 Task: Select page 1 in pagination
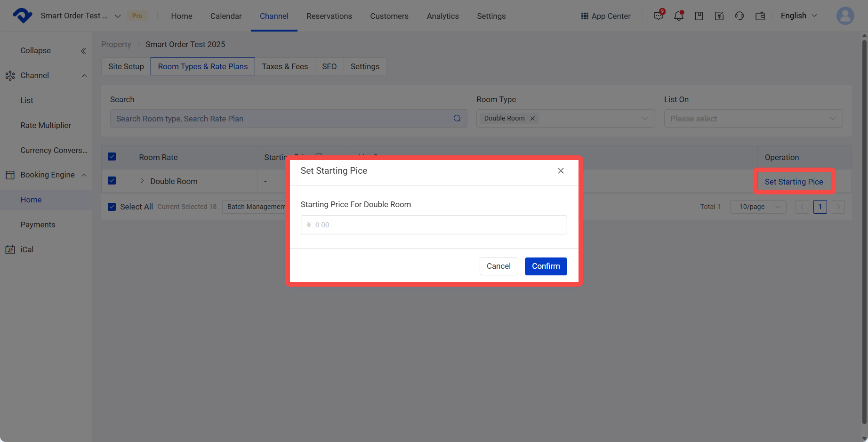[x=820, y=207]
